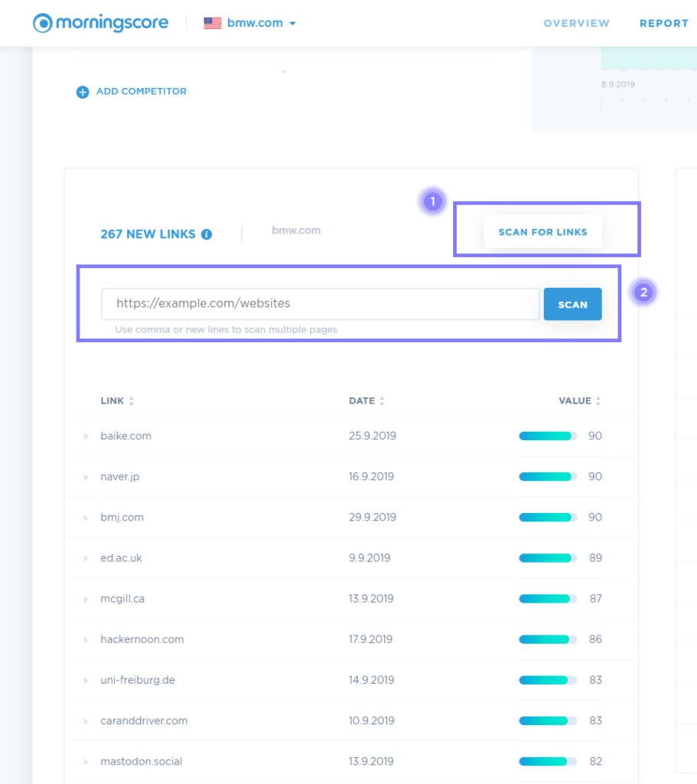697x784 pixels.
Task: Click the value 82 for mastodon.social
Action: 595,761
